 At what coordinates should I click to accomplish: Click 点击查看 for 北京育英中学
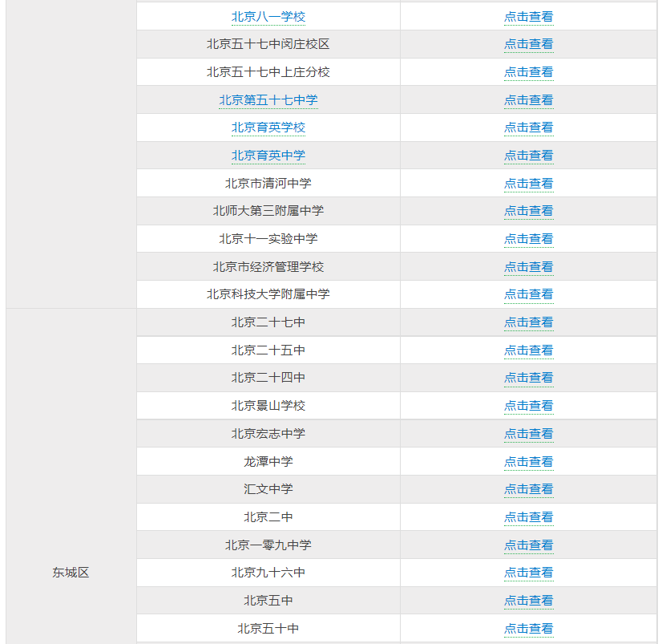[x=529, y=156]
